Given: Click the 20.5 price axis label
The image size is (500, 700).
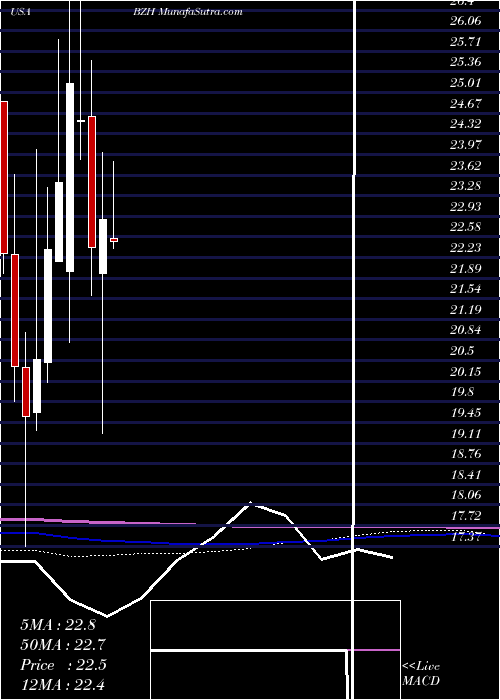Looking at the screenshot, I should pyautogui.click(x=462, y=351).
